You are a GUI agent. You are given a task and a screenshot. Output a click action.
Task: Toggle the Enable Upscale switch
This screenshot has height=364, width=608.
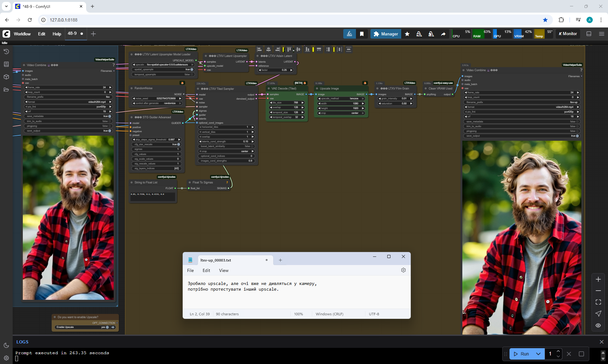point(107,327)
